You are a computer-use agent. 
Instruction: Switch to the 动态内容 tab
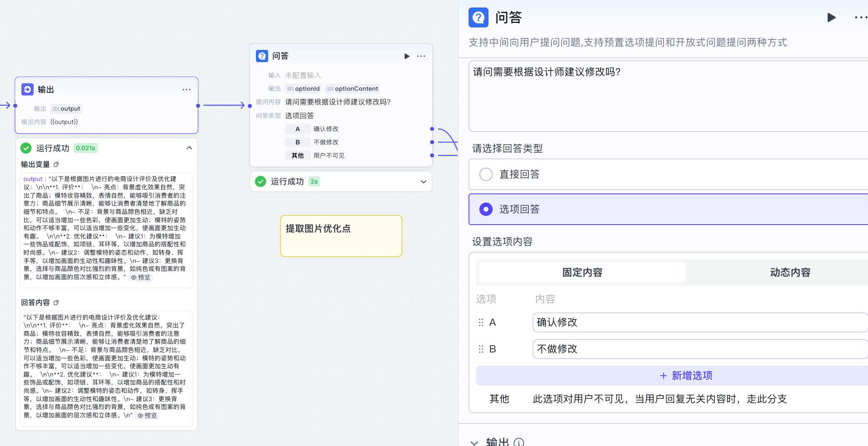790,273
